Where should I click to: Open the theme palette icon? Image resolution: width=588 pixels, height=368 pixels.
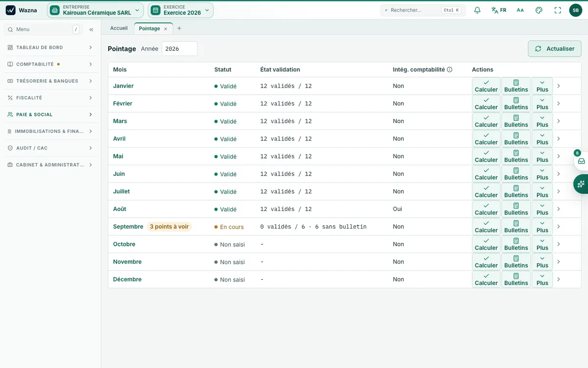pyautogui.click(x=539, y=10)
